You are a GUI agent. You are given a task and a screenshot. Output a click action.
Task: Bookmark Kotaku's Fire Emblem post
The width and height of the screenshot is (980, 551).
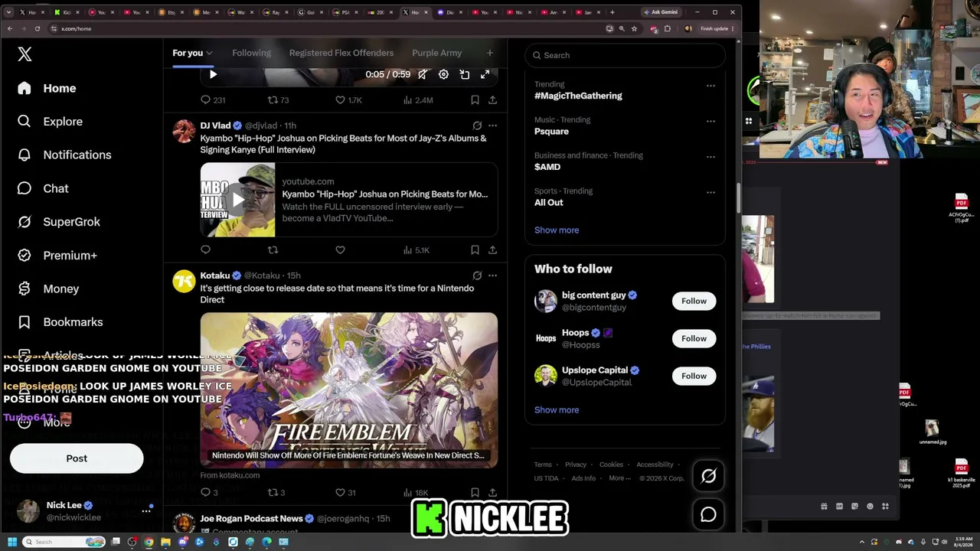point(475,493)
